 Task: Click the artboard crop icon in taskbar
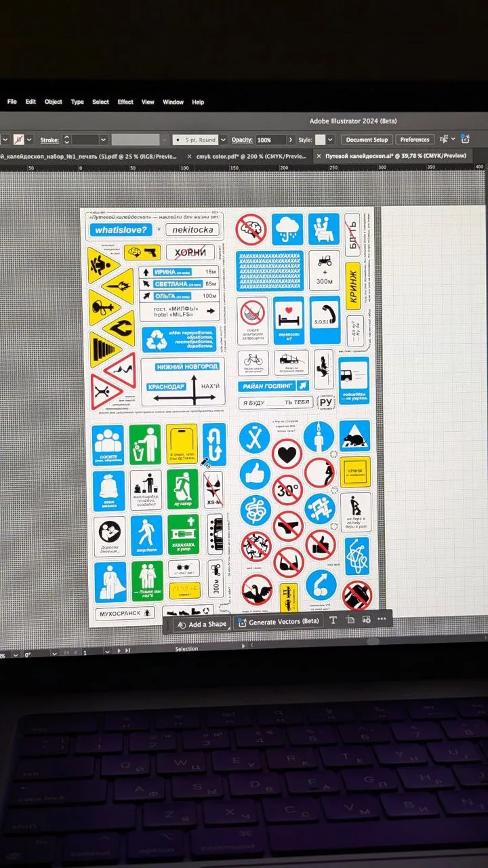[350, 619]
